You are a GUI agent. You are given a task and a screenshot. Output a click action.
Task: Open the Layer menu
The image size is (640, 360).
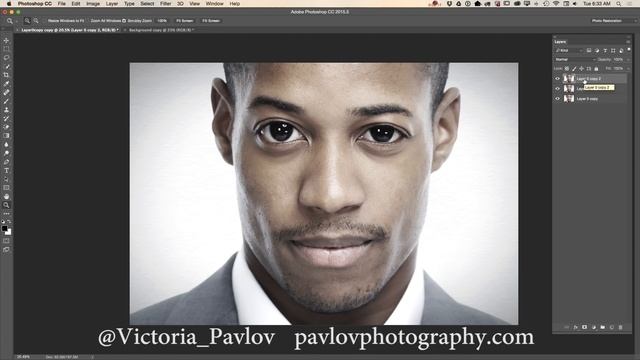(x=111, y=4)
